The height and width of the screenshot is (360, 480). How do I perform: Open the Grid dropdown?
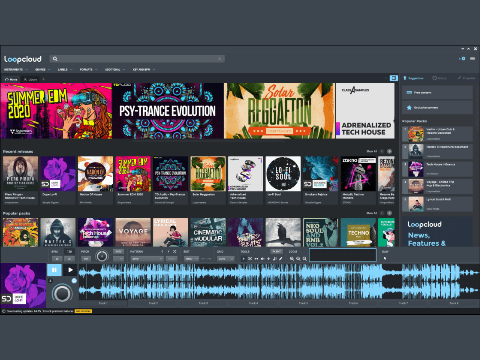click(225, 259)
